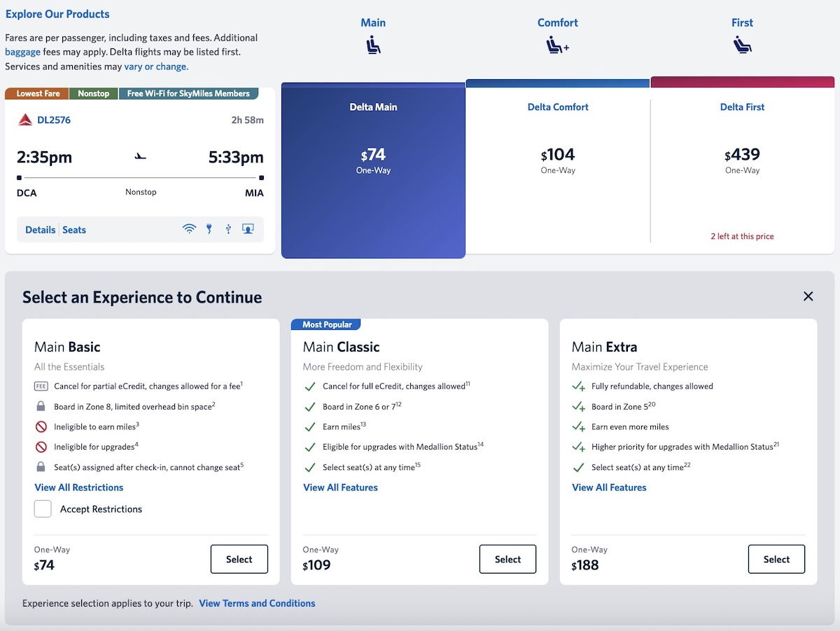
Task: Click the Wi-Fi amenity icon
Action: [189, 229]
